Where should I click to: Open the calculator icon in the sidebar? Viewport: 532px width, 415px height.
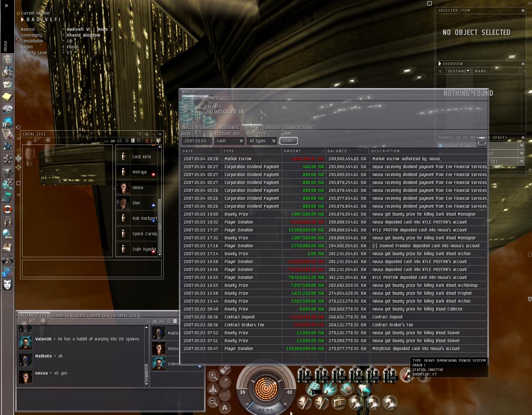(7, 197)
